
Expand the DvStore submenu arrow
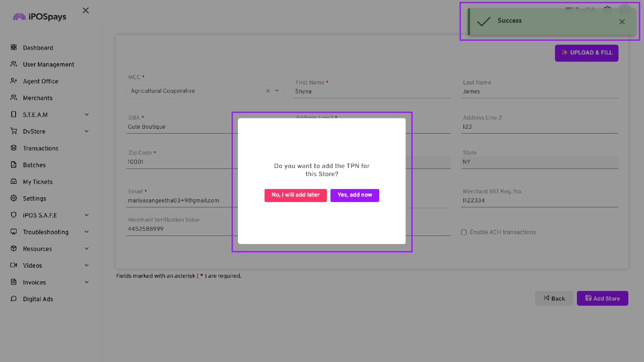[x=87, y=131]
